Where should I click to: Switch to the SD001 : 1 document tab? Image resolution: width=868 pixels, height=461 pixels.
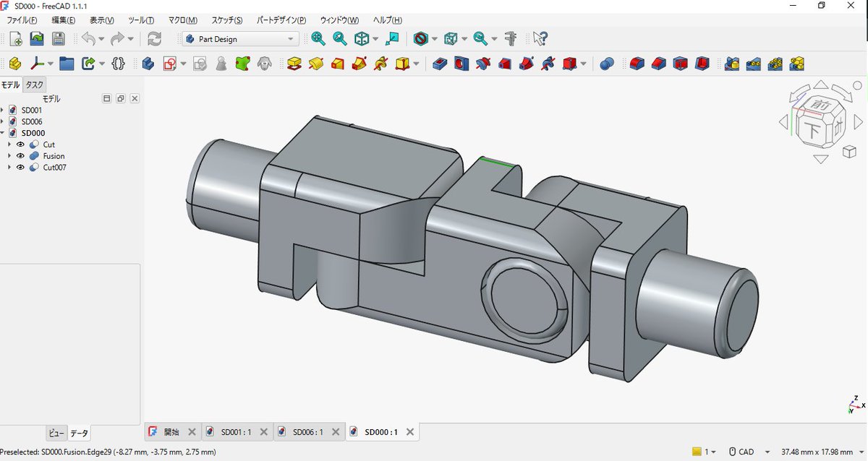click(237, 432)
